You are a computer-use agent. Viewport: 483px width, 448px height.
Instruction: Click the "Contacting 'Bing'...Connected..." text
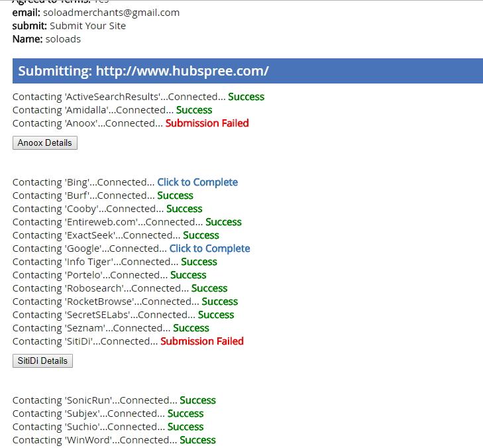[83, 182]
